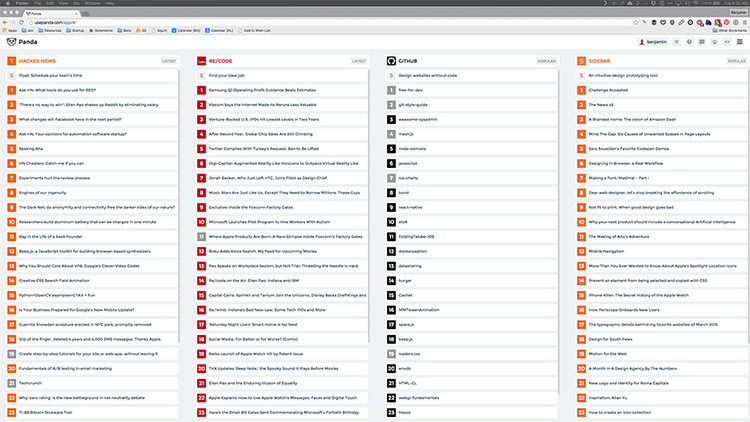Click the X icon next to benjamin
Image resolution: width=750 pixels, height=422 pixels.
point(676,42)
